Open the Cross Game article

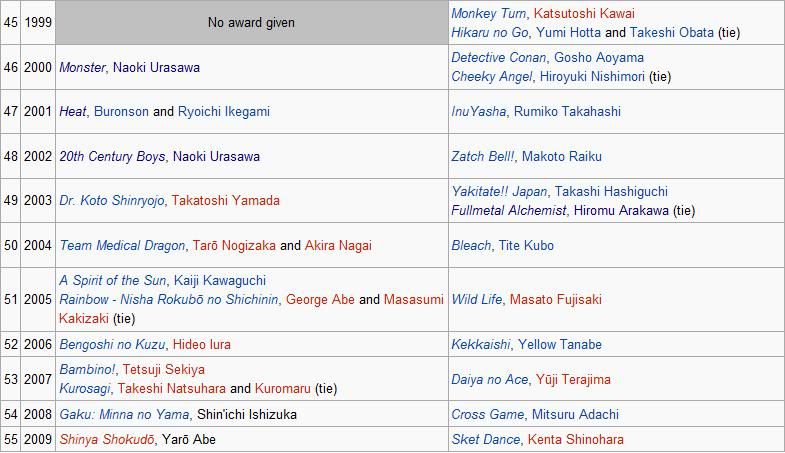(x=487, y=415)
